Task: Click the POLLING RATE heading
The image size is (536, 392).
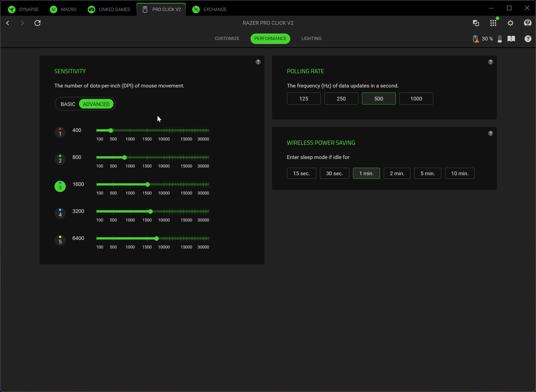Action: point(305,71)
